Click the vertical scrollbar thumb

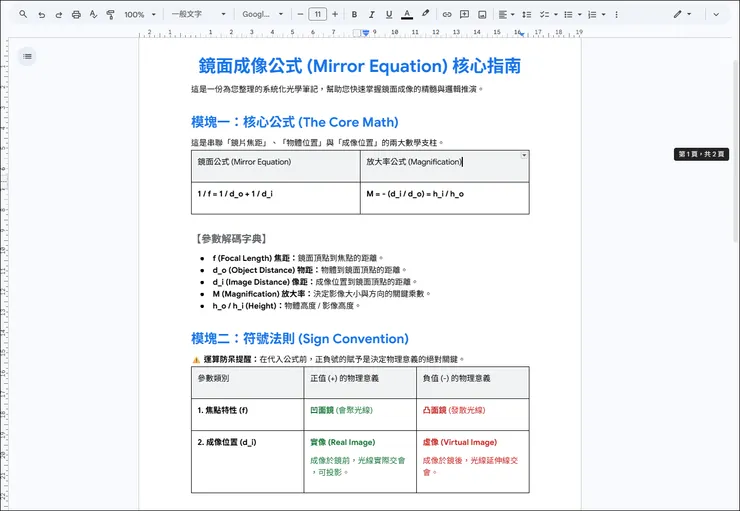coord(736,151)
